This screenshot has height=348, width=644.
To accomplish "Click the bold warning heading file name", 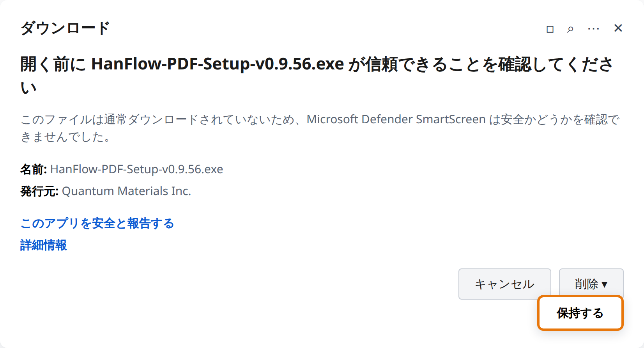I will (218, 64).
